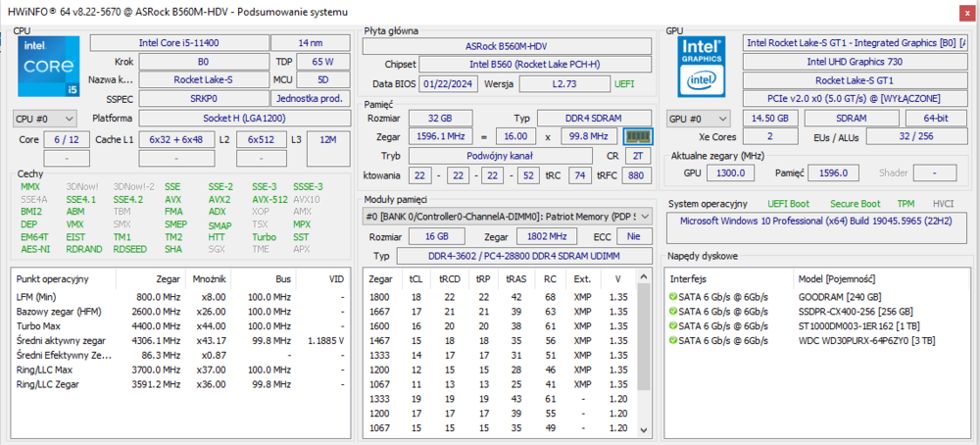This screenshot has height=445, width=980.
Task: Click the PCIe v2.0 x0 WYŁĄCZONE field
Action: 855,99
